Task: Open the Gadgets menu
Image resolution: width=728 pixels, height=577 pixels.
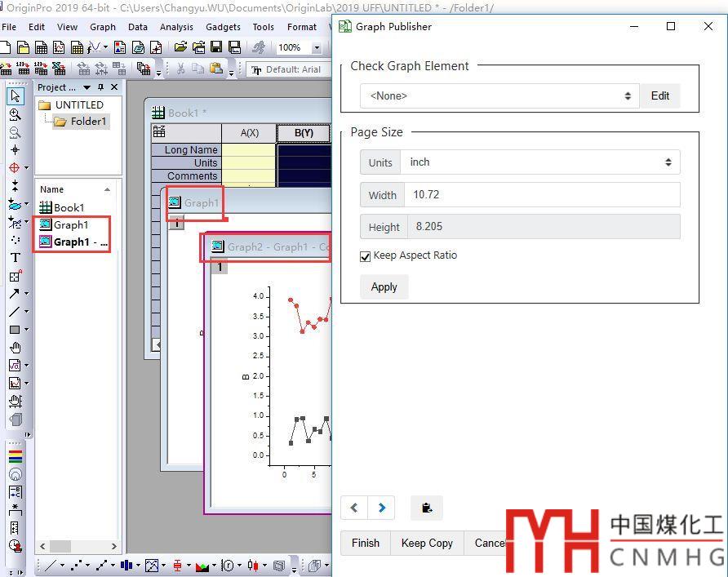Action: (x=223, y=27)
